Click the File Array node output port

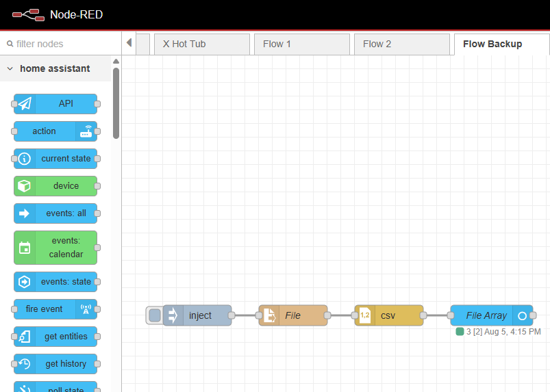point(533,315)
